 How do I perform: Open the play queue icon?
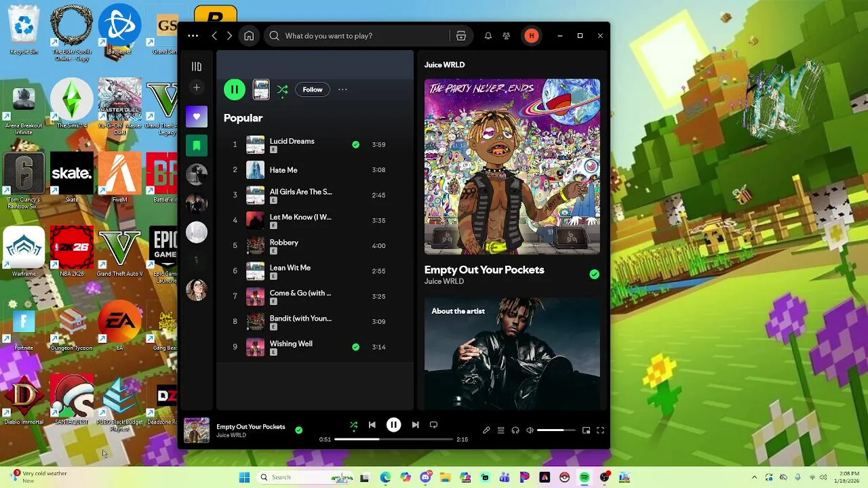pos(501,430)
